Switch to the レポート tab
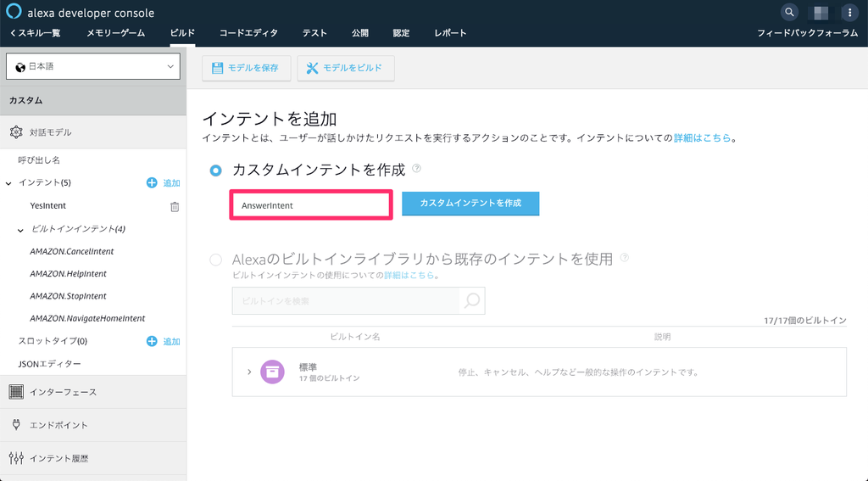868x481 pixels. coord(451,33)
